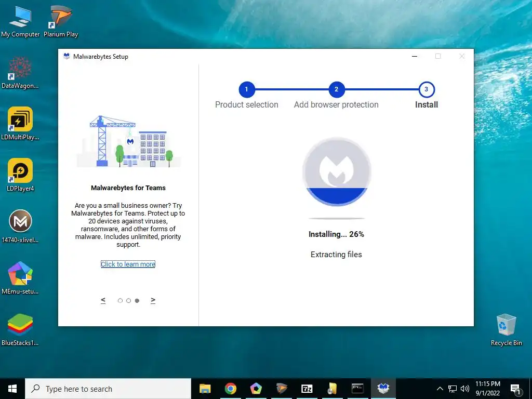Select Malwarebytes Setup taskbar icon

pyautogui.click(x=383, y=389)
